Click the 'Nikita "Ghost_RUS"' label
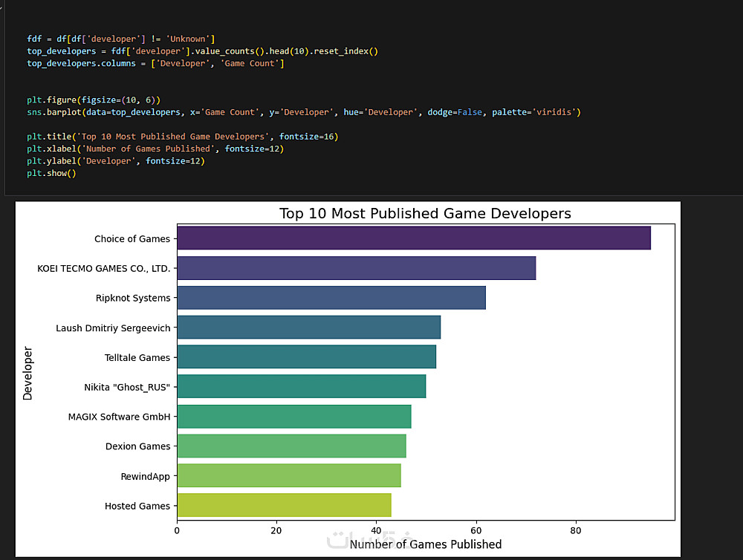743x560 pixels. [x=127, y=387]
